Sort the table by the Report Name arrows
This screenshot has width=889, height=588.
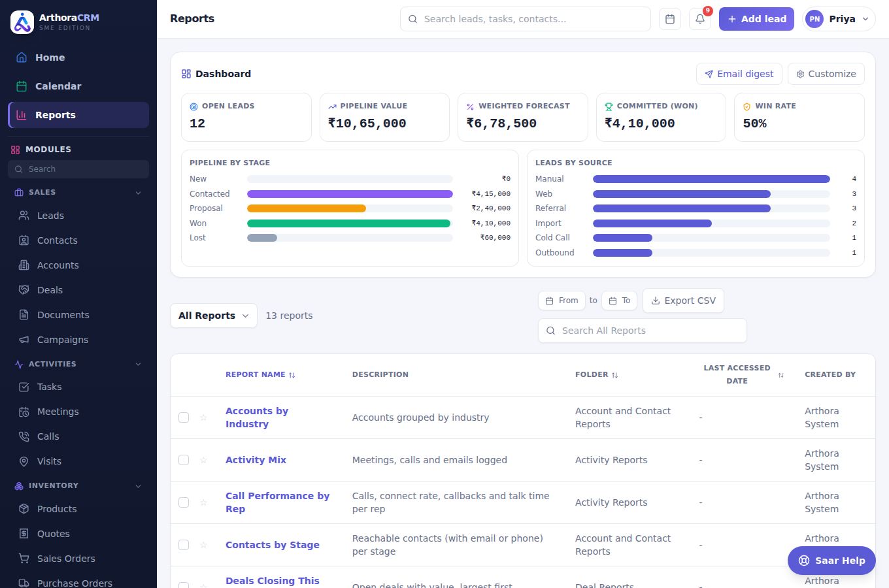(292, 375)
